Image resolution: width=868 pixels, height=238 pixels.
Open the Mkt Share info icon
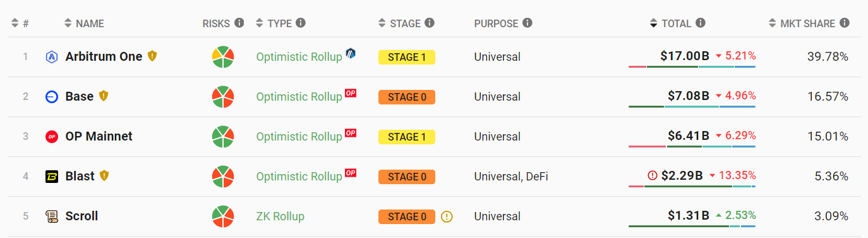(845, 23)
